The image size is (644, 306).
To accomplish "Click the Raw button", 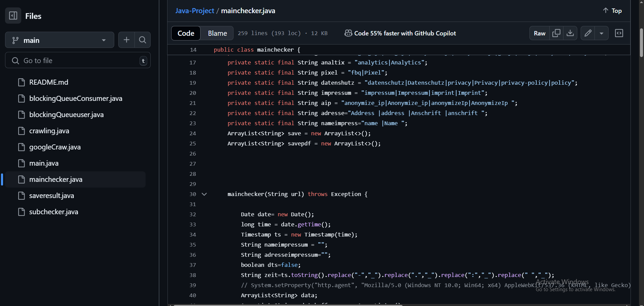I will coord(540,33).
